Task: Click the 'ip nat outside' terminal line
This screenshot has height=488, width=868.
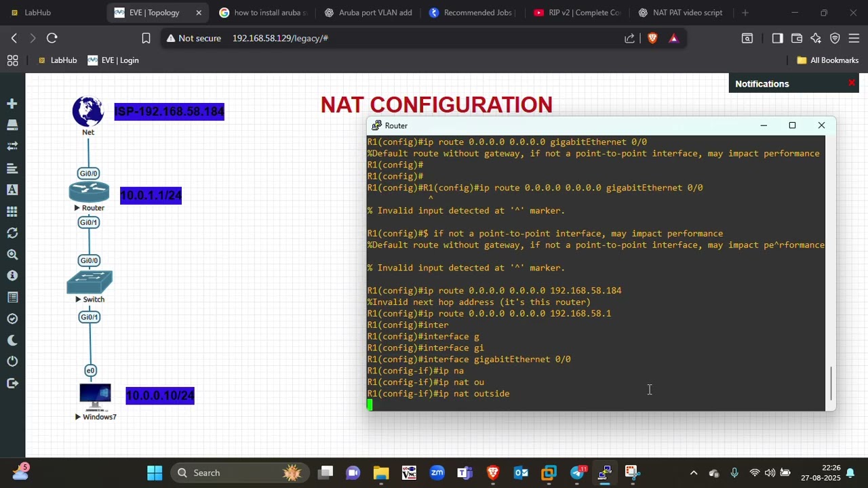Action: (x=439, y=394)
